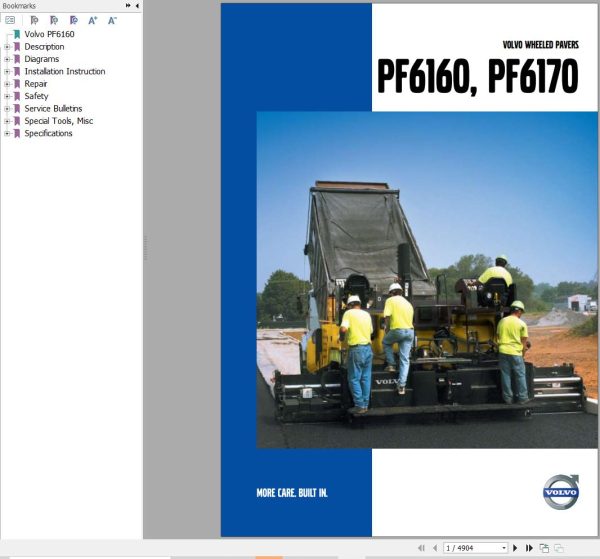Expand the Repair bookmark node
This screenshot has width=600, height=559.
coord(7,84)
